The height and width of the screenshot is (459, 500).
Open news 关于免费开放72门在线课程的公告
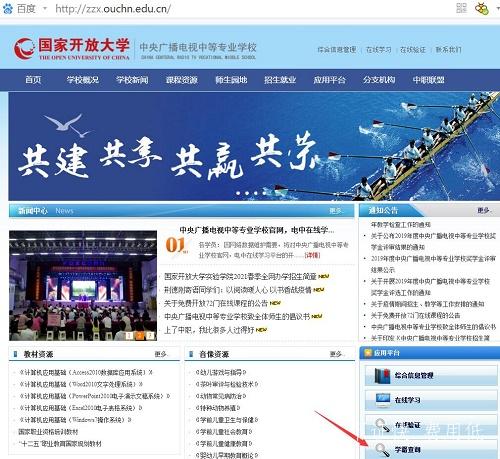pyautogui.click(x=216, y=303)
